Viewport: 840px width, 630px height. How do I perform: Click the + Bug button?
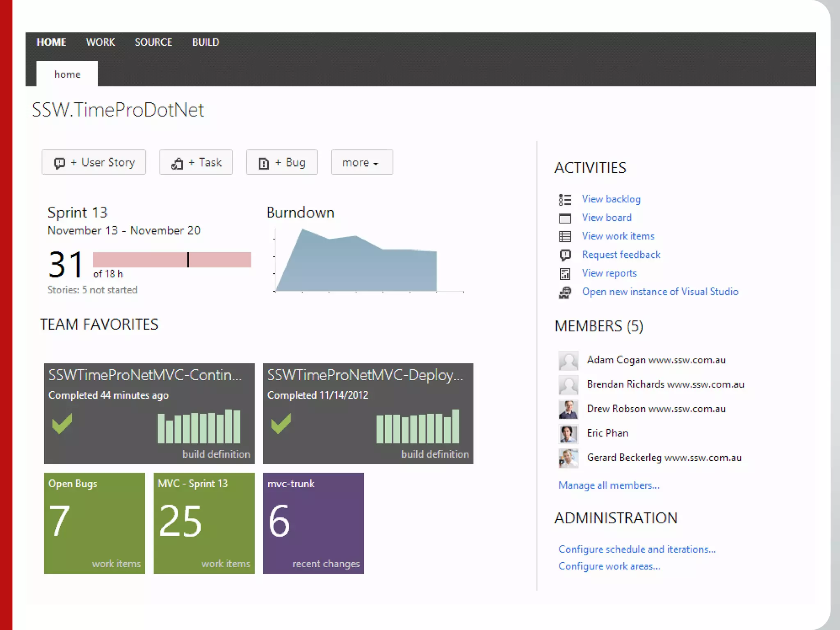click(x=281, y=162)
